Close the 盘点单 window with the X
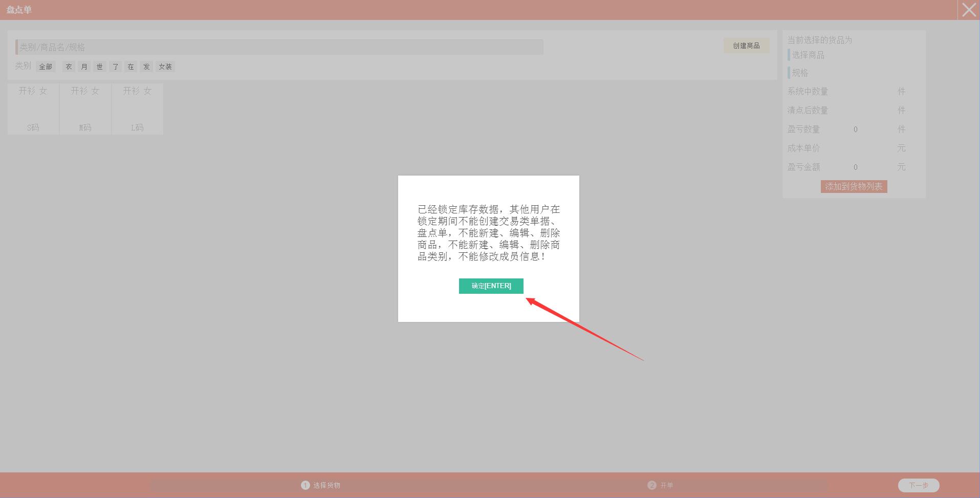Screen dimensions: 980x498 (x=968, y=10)
